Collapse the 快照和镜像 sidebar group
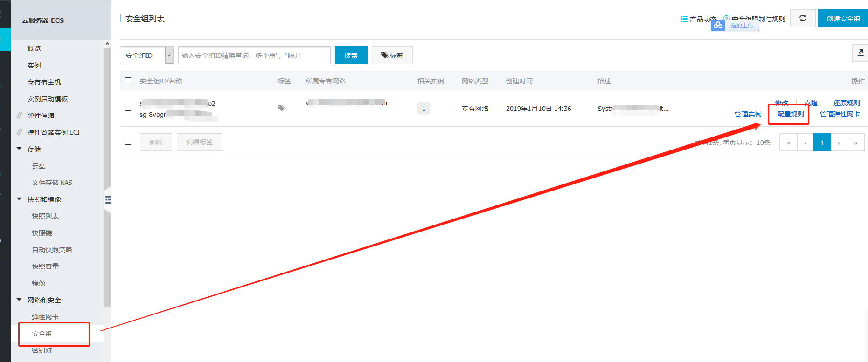Screen dimensions: 868x362 [x=19, y=199]
